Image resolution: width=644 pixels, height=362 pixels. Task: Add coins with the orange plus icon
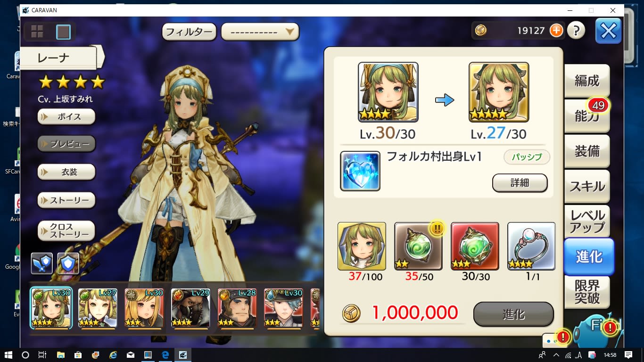[x=556, y=31]
